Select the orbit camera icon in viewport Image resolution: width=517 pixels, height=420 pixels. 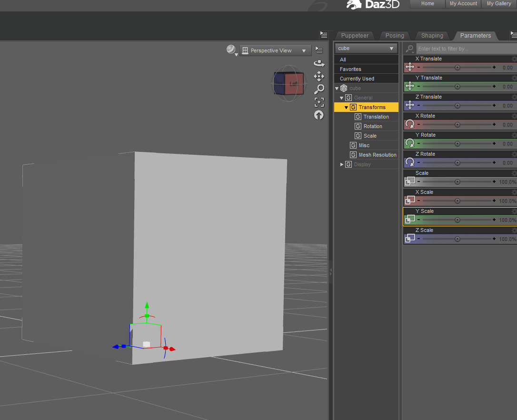(319, 63)
